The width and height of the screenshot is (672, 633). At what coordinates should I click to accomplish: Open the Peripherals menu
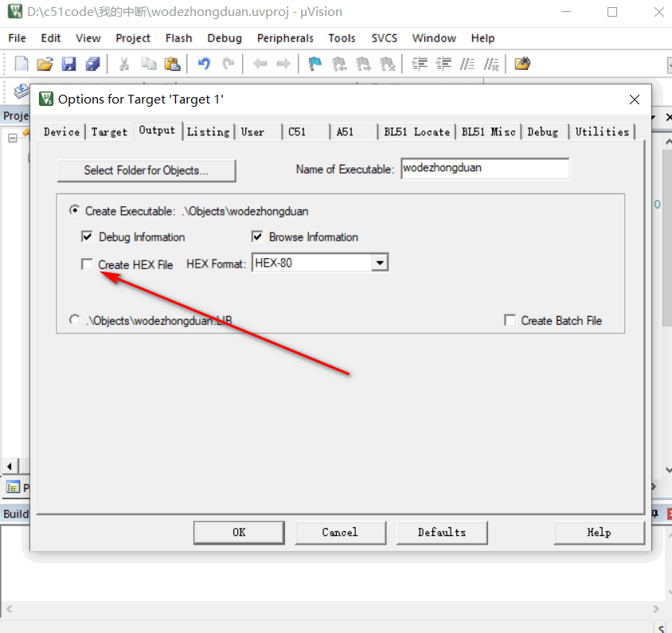(285, 38)
